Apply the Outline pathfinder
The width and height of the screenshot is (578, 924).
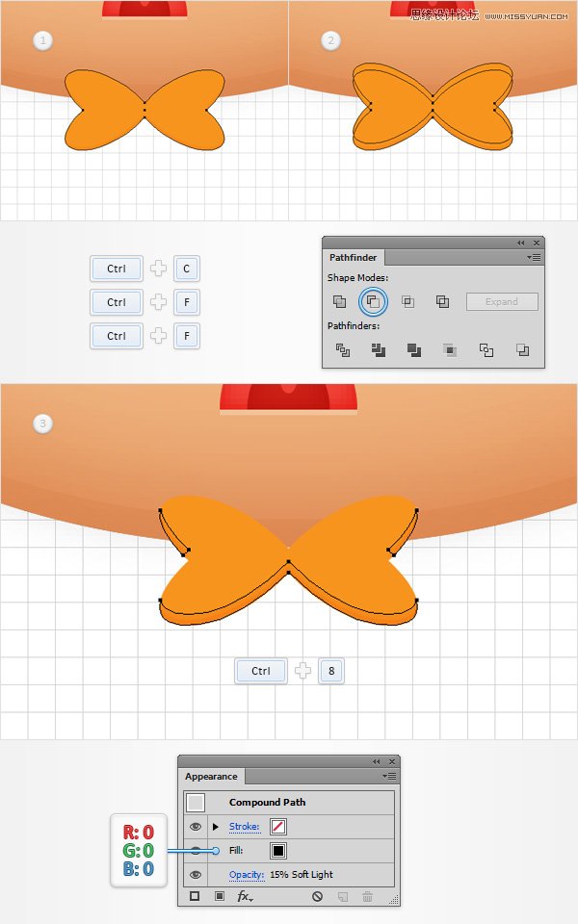pyautogui.click(x=486, y=350)
